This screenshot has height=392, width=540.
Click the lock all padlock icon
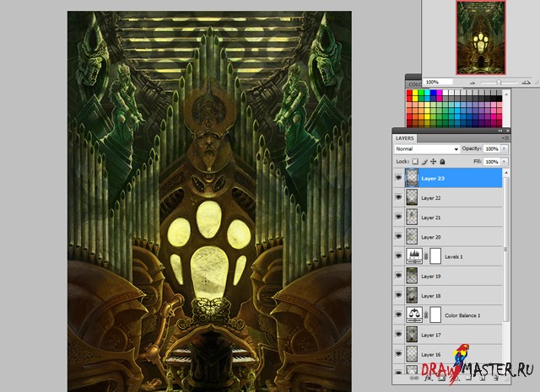tap(442, 161)
